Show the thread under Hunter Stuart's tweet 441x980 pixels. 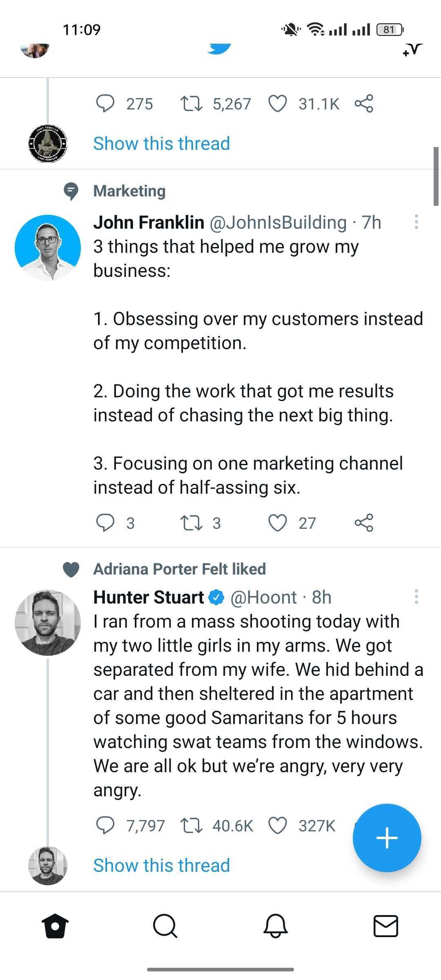click(161, 865)
